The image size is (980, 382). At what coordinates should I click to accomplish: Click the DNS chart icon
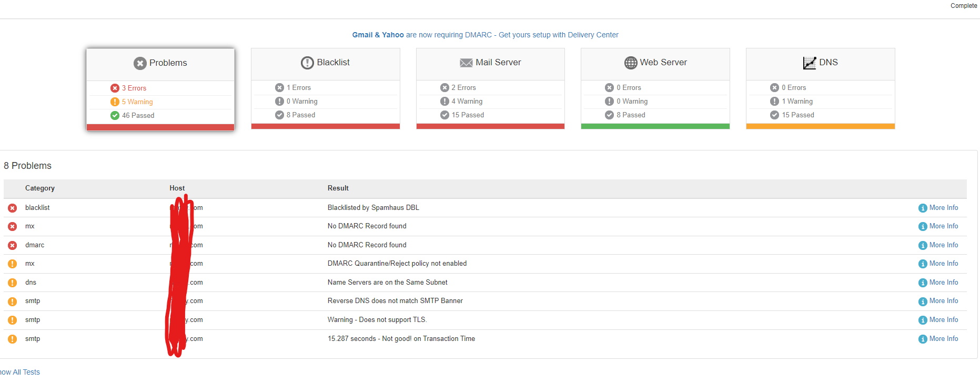tap(810, 63)
